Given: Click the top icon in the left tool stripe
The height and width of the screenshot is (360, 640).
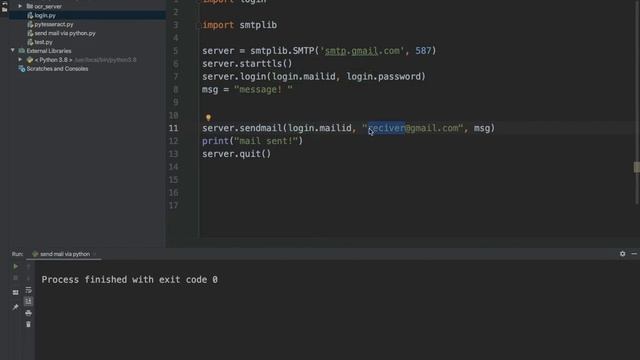Looking at the screenshot, I should click(4, 3).
